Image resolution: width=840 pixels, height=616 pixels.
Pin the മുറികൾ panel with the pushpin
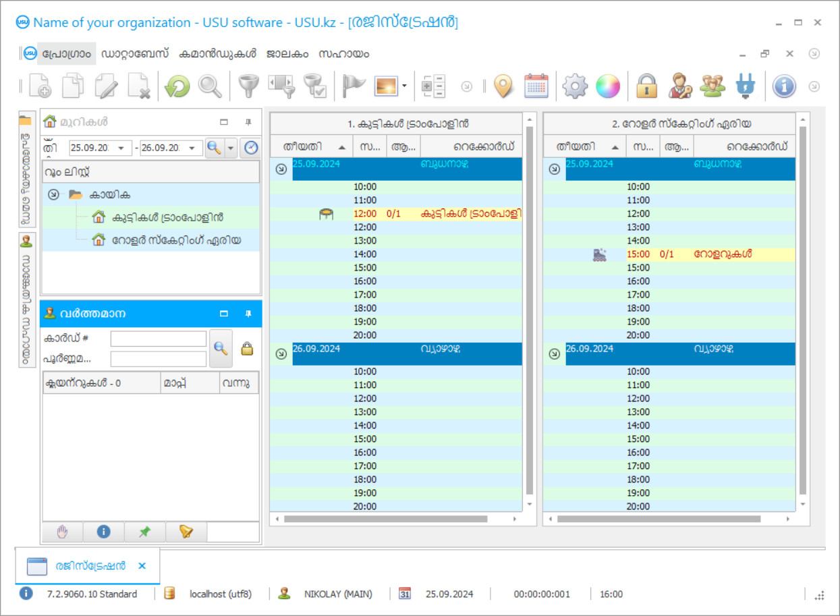click(x=248, y=122)
